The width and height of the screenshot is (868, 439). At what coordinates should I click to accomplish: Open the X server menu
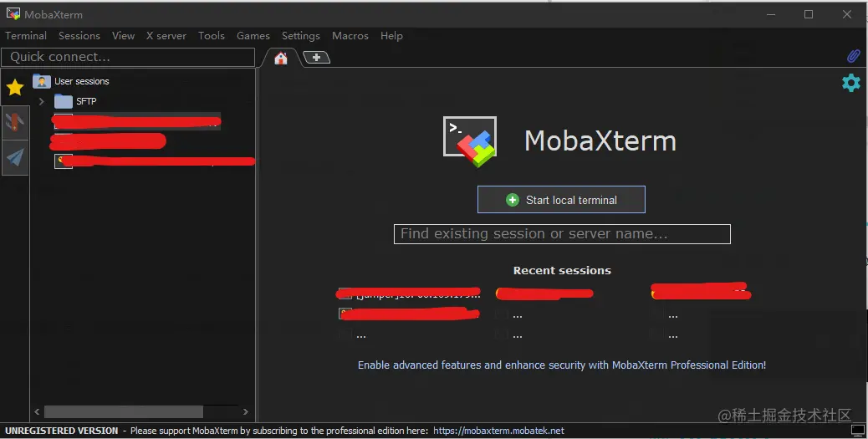[x=166, y=36]
